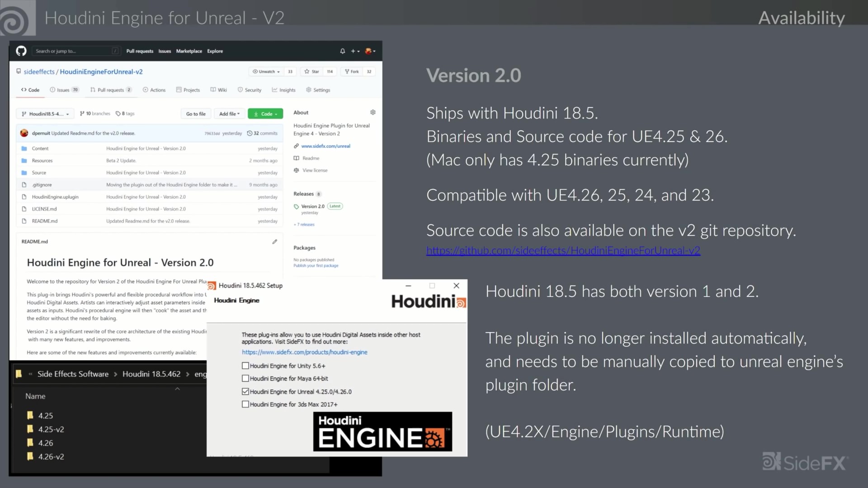Open the 4.26-v2 folder
Viewport: 868px width, 488px height.
(x=51, y=456)
